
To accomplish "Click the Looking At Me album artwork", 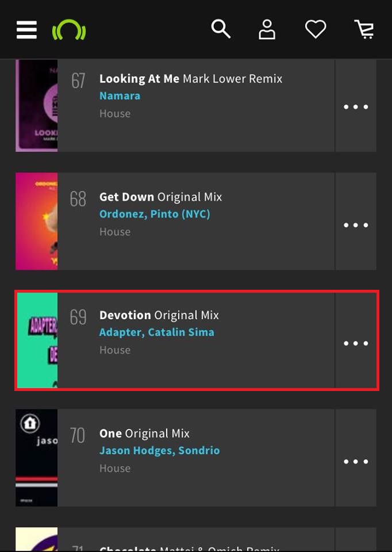I will tap(37, 106).
